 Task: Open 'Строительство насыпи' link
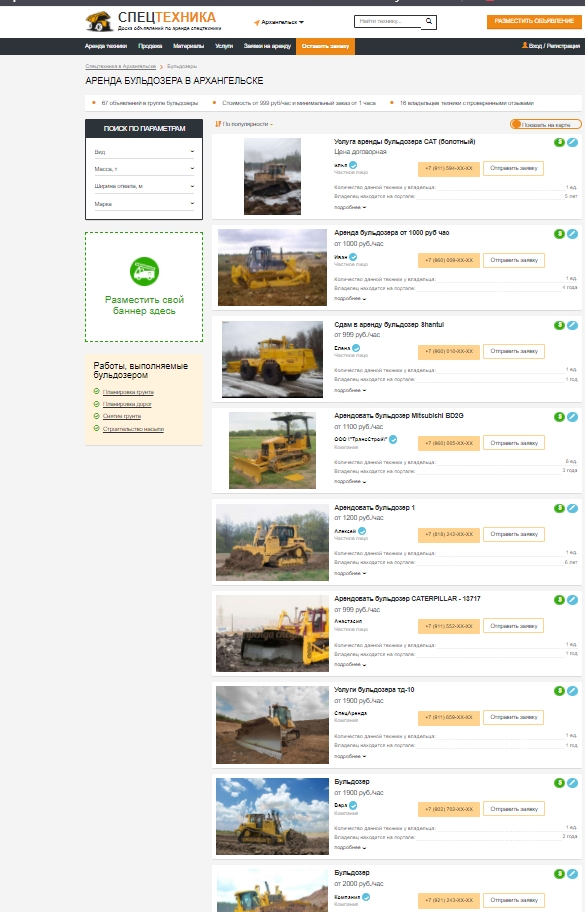[133, 429]
